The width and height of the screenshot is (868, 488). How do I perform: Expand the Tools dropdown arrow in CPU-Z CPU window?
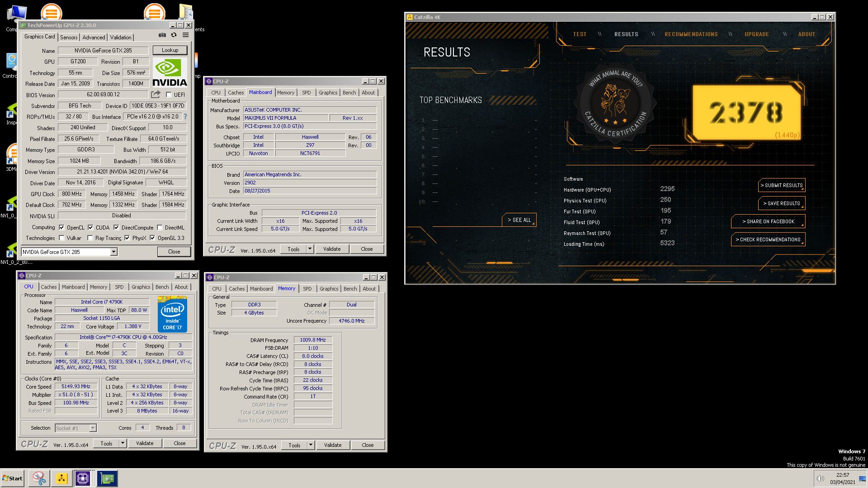123,443
